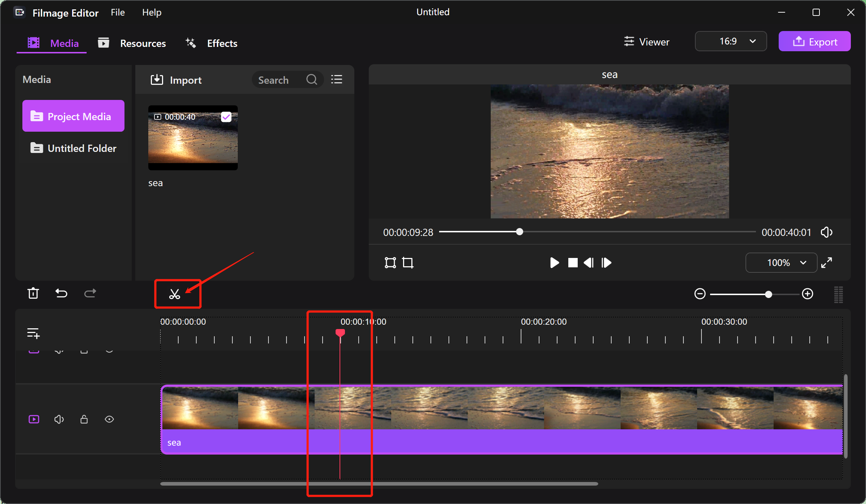Select the Untitled Folder
Viewport: 866px width, 504px height.
click(x=73, y=148)
